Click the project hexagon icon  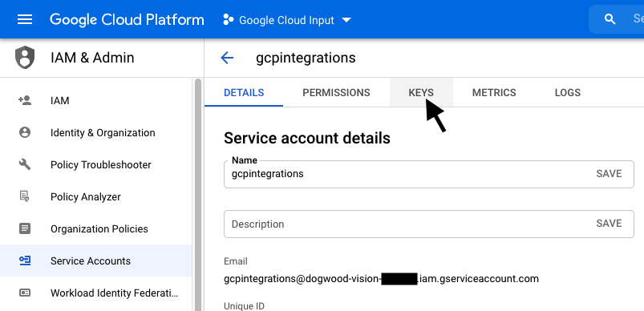(228, 20)
